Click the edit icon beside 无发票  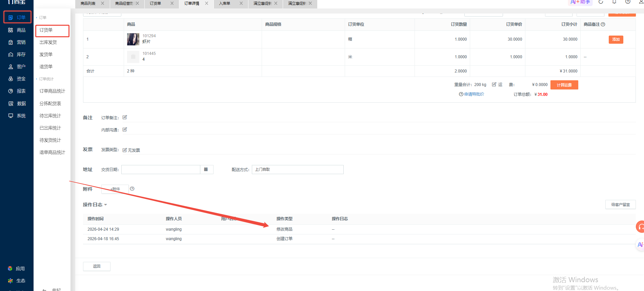pos(125,150)
